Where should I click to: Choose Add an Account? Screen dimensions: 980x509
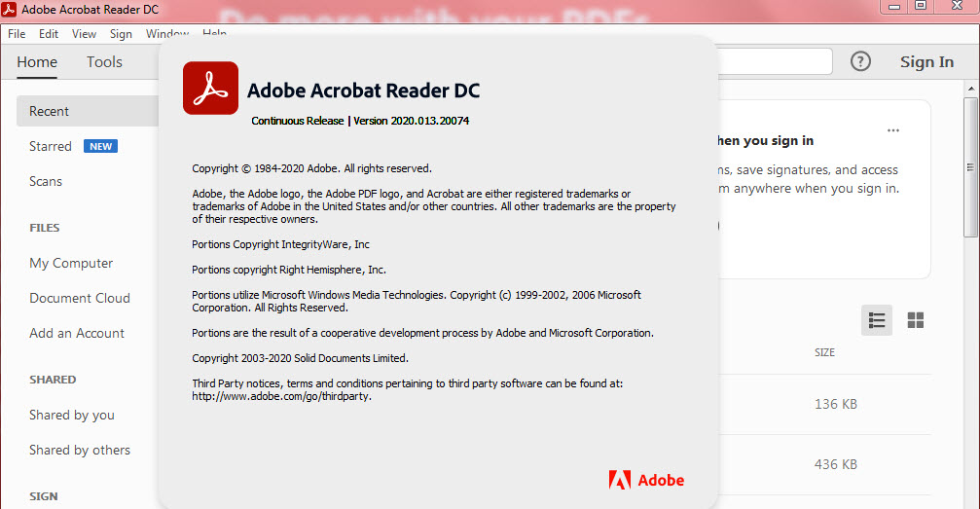[x=77, y=333]
